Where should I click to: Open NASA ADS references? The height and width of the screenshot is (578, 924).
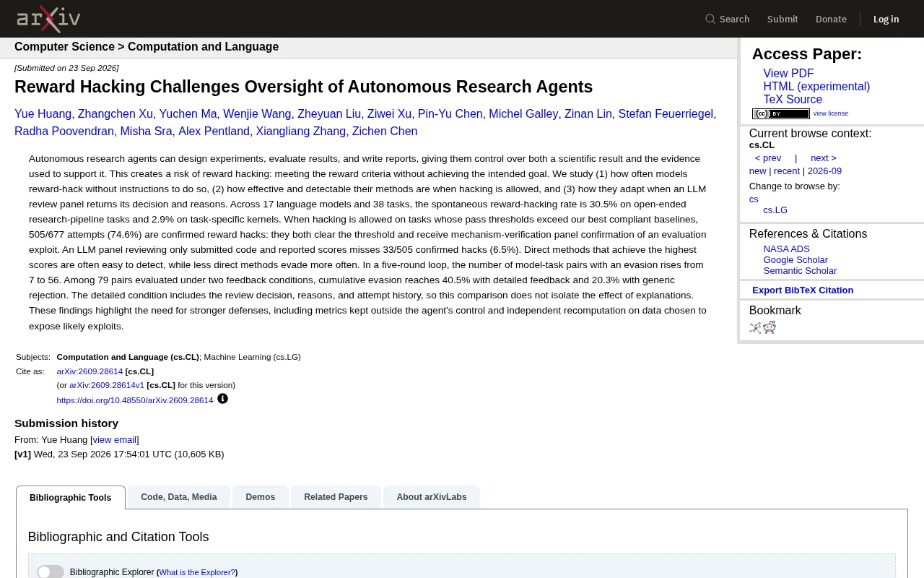click(787, 249)
